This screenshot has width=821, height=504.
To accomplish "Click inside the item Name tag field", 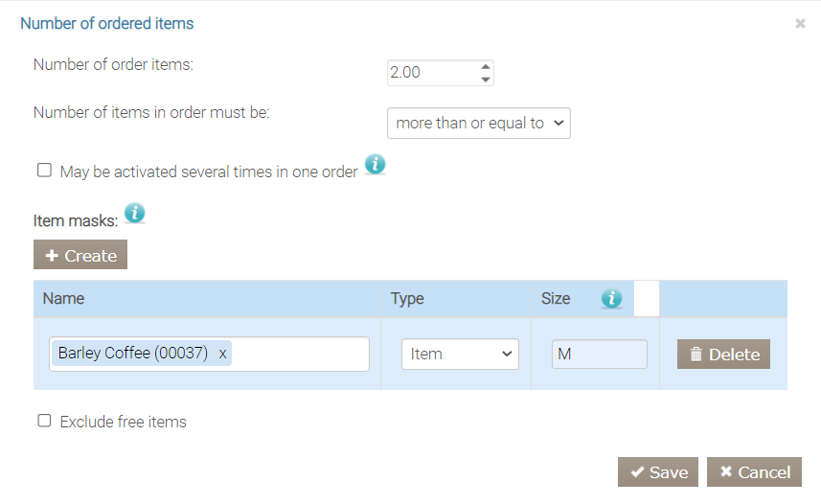I will tap(297, 354).
